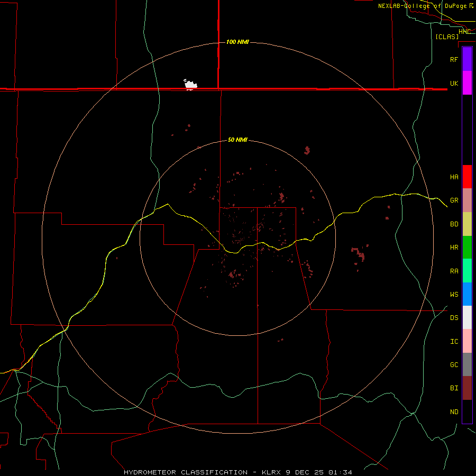
Task: Click the HA red legend swatch
Action: tap(467, 177)
